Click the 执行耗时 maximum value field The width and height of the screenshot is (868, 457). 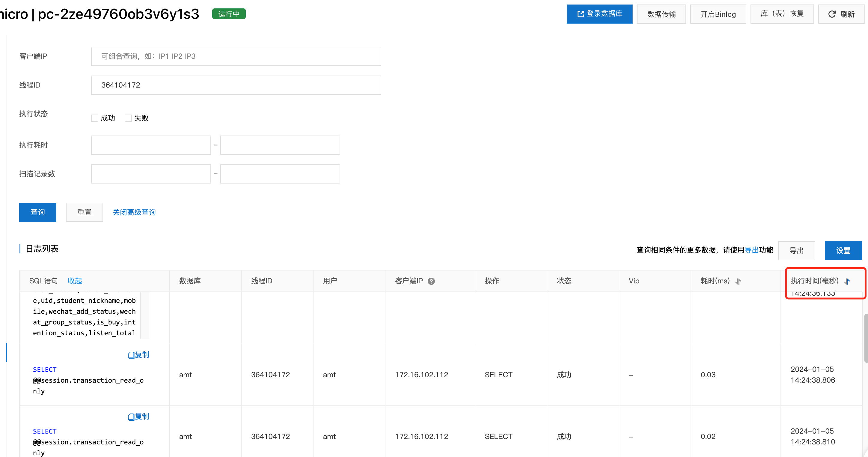pyautogui.click(x=280, y=145)
